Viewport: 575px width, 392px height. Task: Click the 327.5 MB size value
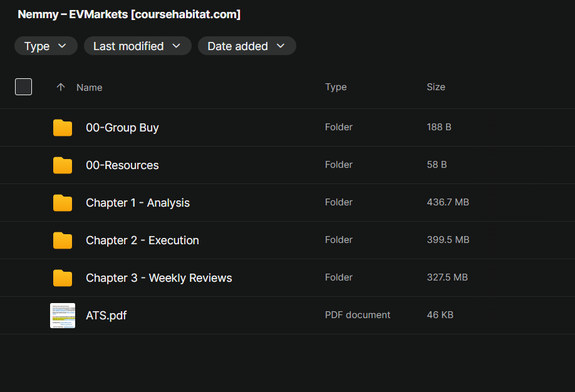click(447, 277)
